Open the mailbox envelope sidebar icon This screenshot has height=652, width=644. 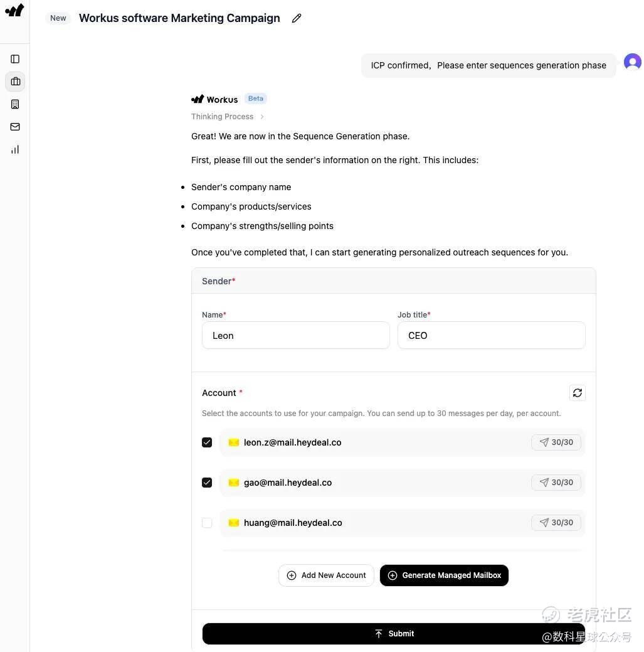click(x=15, y=127)
